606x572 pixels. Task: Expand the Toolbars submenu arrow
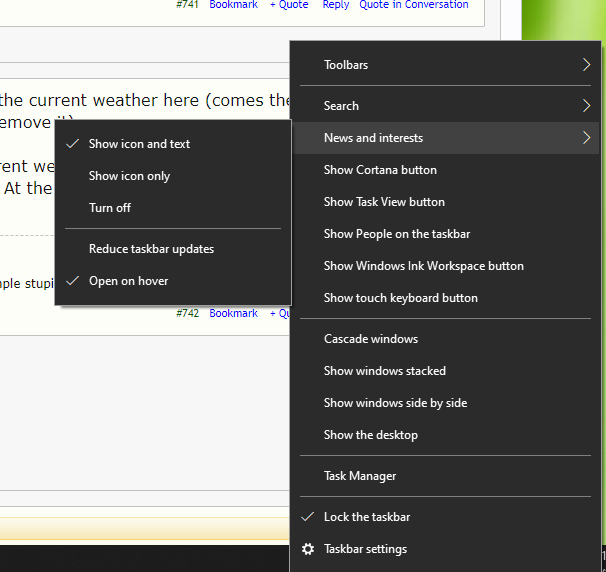point(586,65)
